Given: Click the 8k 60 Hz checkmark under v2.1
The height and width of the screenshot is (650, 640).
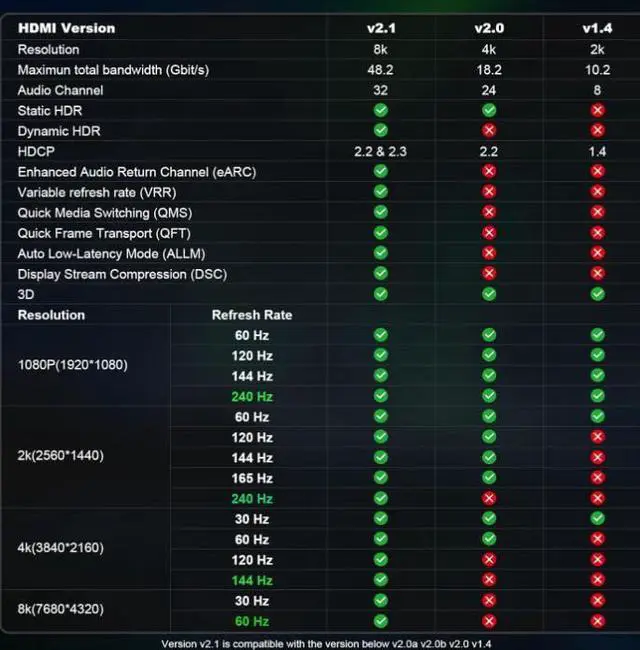Looking at the screenshot, I should tap(380, 621).
